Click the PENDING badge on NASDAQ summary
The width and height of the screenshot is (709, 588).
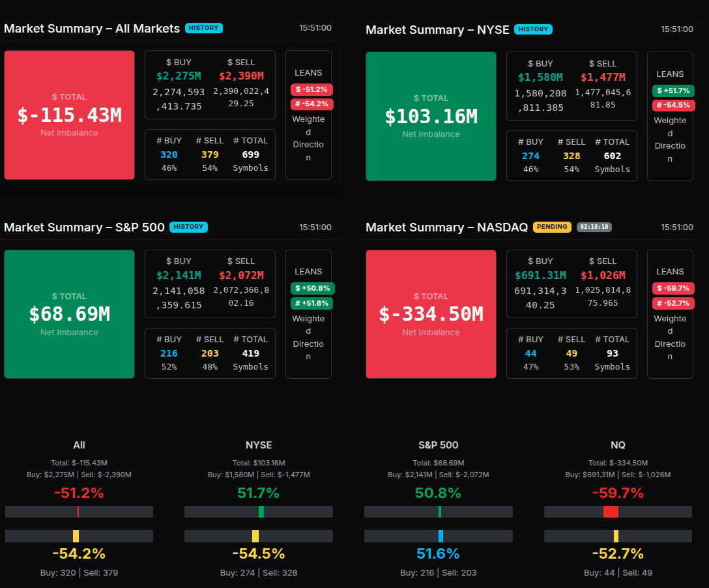[x=552, y=227]
